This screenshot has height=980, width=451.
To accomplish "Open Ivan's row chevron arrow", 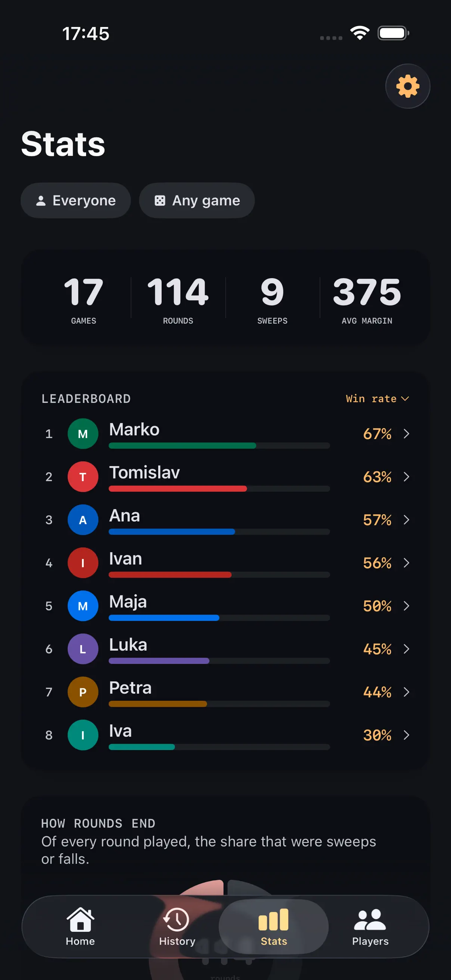I will pos(406,563).
